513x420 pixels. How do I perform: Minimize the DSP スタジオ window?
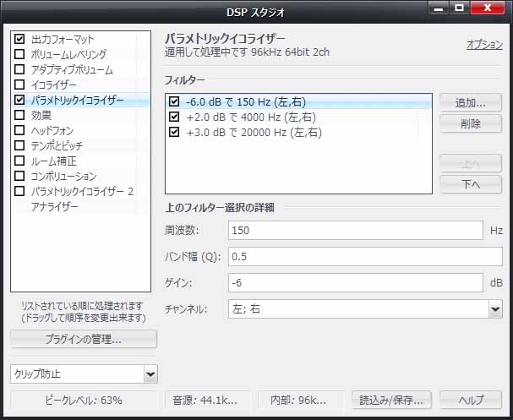tap(439, 8)
